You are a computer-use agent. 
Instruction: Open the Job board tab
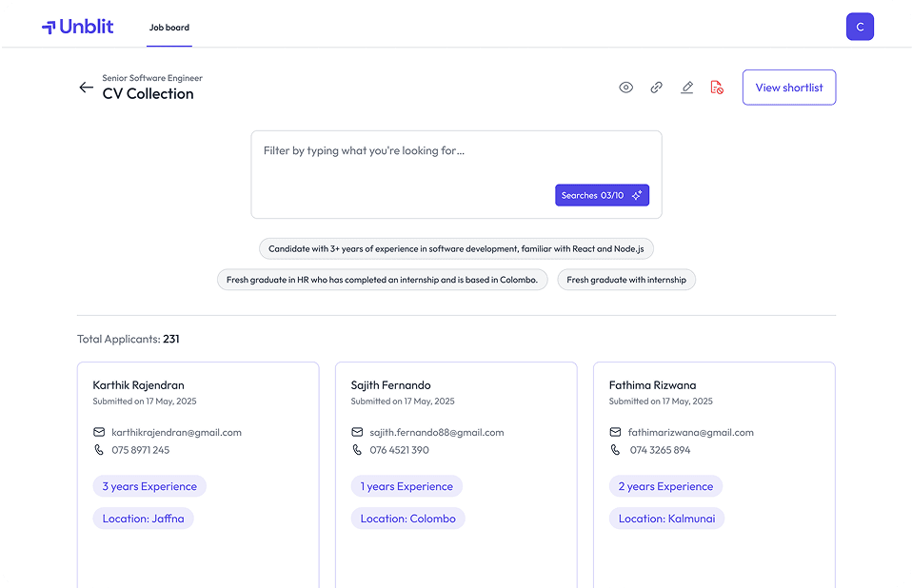[x=169, y=28]
